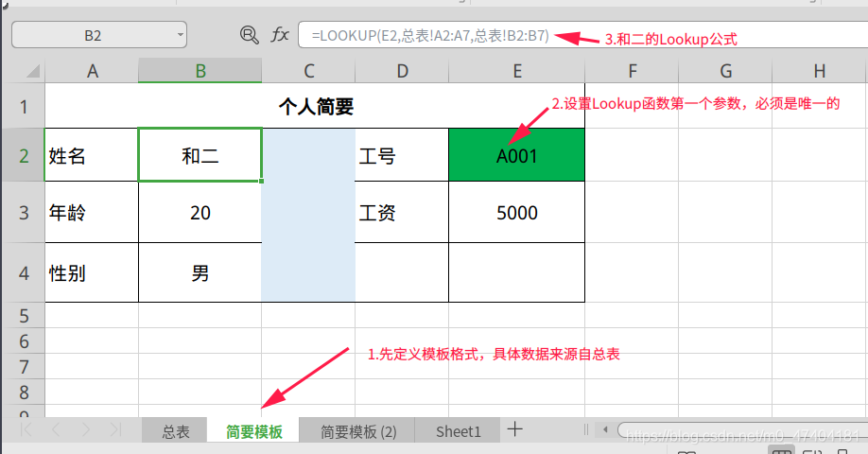Image resolution: width=868 pixels, height=454 pixels.
Task: Click the title cell 个人简要
Action: pyautogui.click(x=315, y=106)
